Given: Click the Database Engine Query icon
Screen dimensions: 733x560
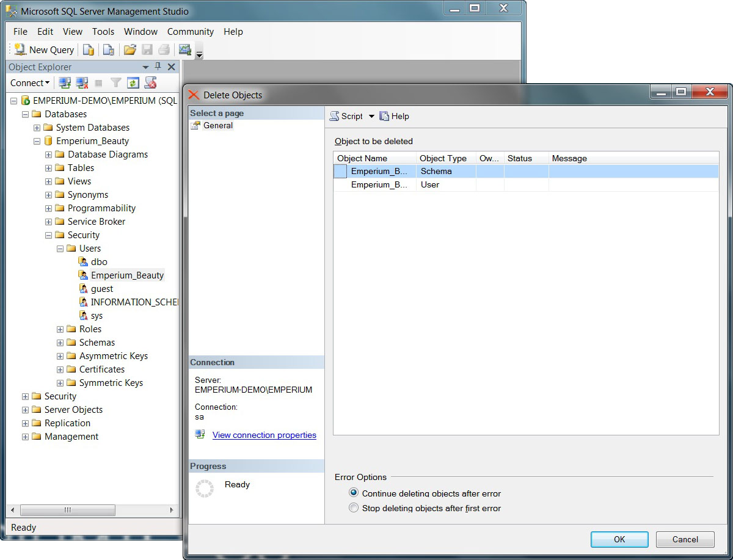Looking at the screenshot, I should 89,50.
